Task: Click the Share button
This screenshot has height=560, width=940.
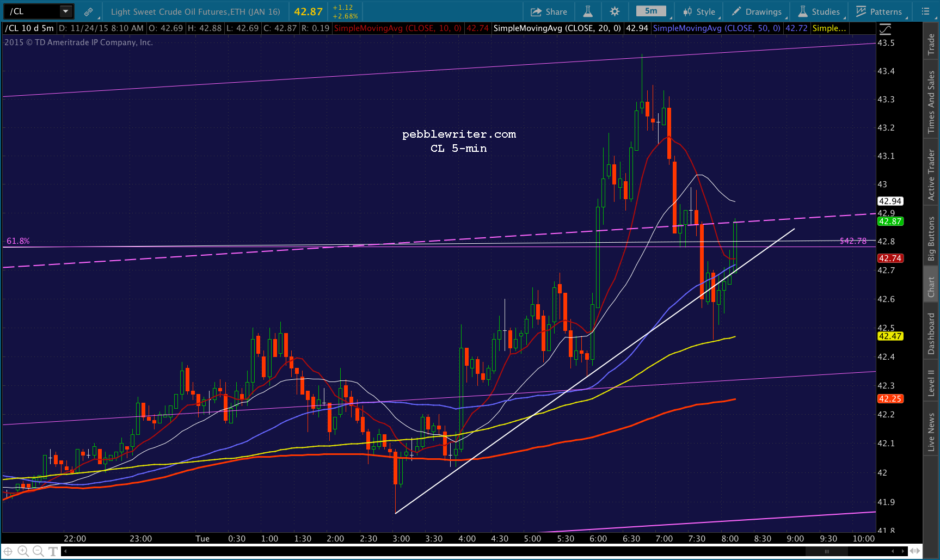Action: point(549,11)
